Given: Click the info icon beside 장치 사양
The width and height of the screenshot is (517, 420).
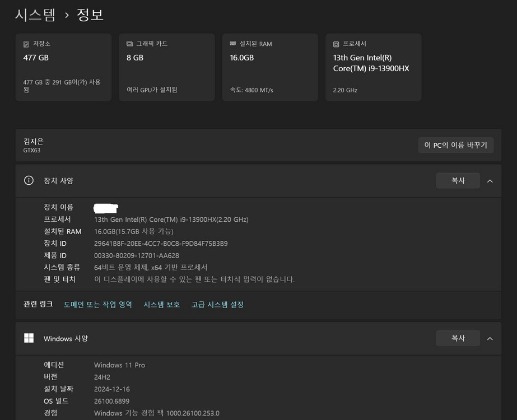Looking at the screenshot, I should (x=29, y=180).
